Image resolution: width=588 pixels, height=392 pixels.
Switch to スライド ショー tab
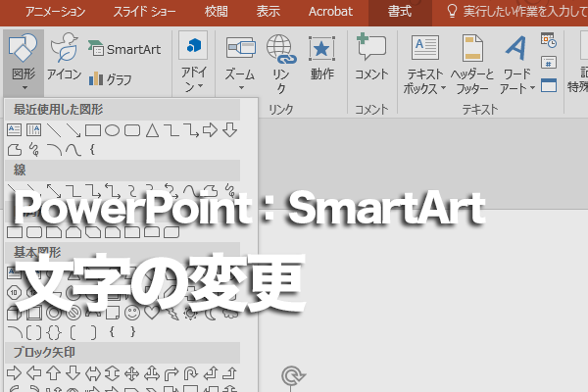[x=144, y=12]
